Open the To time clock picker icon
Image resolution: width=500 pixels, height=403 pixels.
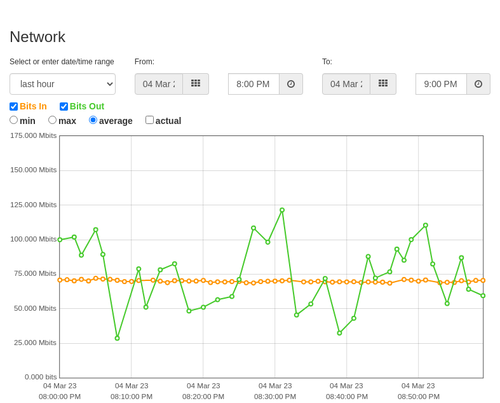(x=478, y=84)
